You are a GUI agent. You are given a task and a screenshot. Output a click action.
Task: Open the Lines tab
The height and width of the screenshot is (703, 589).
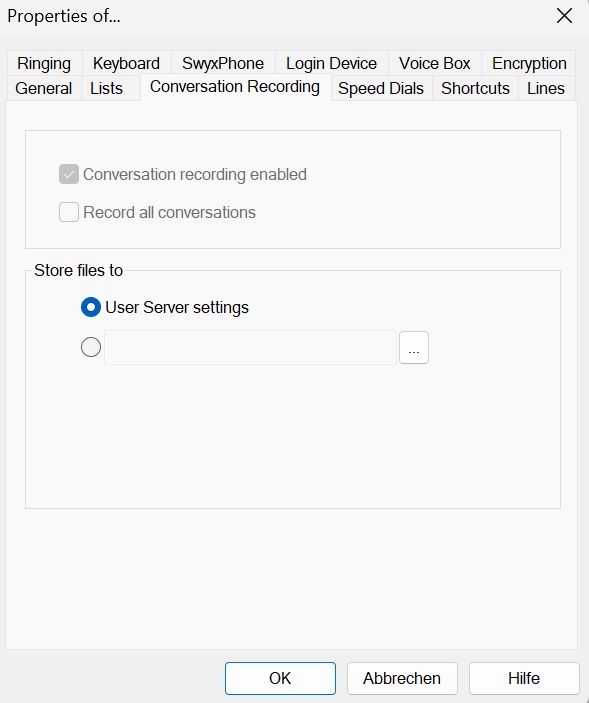click(x=546, y=88)
